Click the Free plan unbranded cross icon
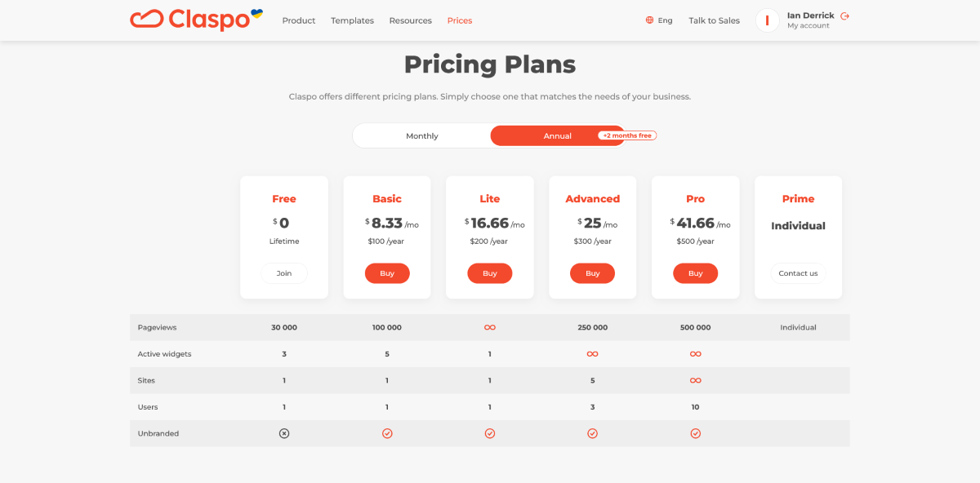 pyautogui.click(x=284, y=433)
